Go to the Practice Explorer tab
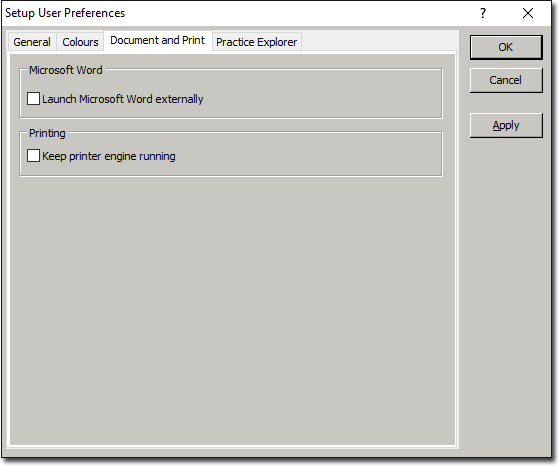This screenshot has width=559, height=466. pyautogui.click(x=256, y=42)
